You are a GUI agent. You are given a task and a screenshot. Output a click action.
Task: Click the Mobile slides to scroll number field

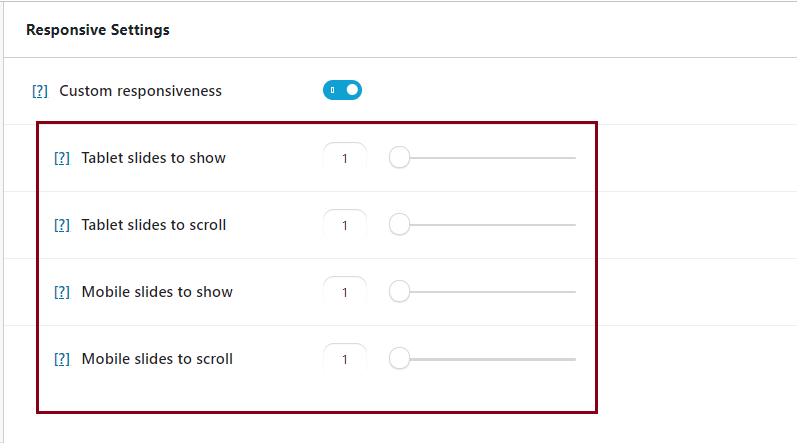[x=345, y=359]
